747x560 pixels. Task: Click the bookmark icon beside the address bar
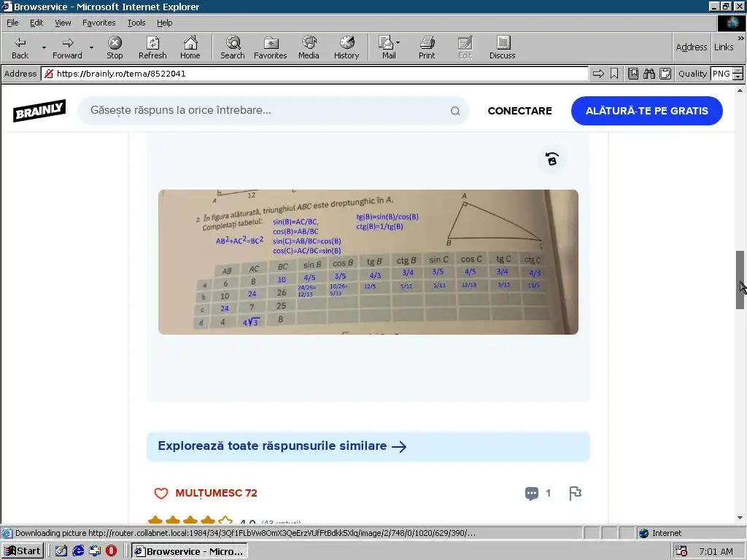[x=614, y=74]
